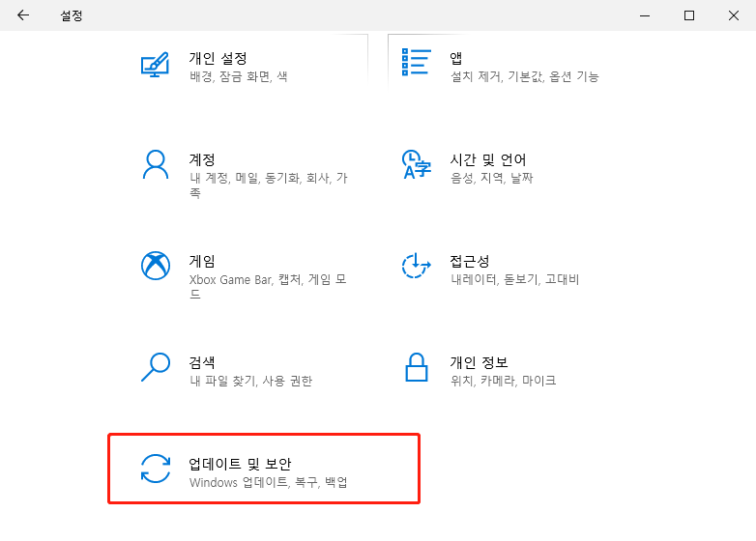756x541 pixels.
Task: Click description '내 계정, 메일, 동기화, 회사, 가족'
Action: 269,185
